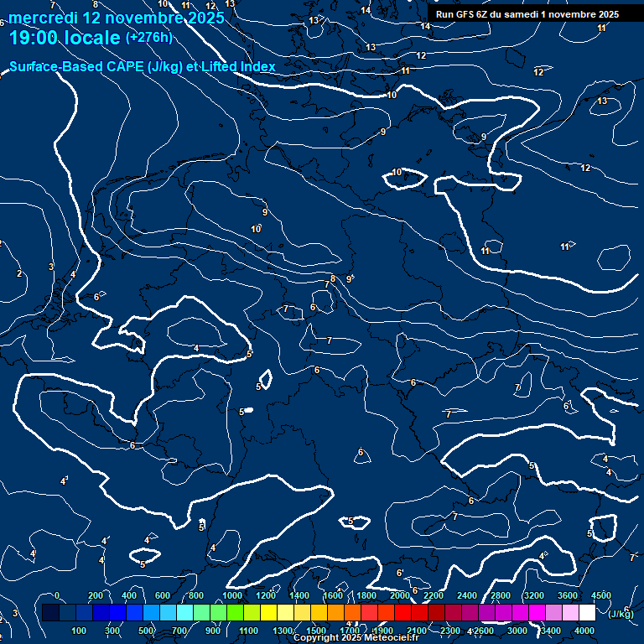644x644 pixels.
Task: Click the '(+276h)' forecast offset label
Action: [148, 38]
